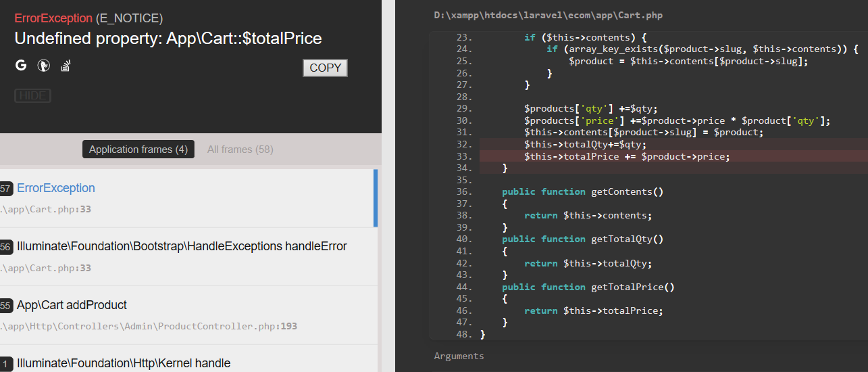Click line 40 getTotalQty function declaration

pos(583,239)
